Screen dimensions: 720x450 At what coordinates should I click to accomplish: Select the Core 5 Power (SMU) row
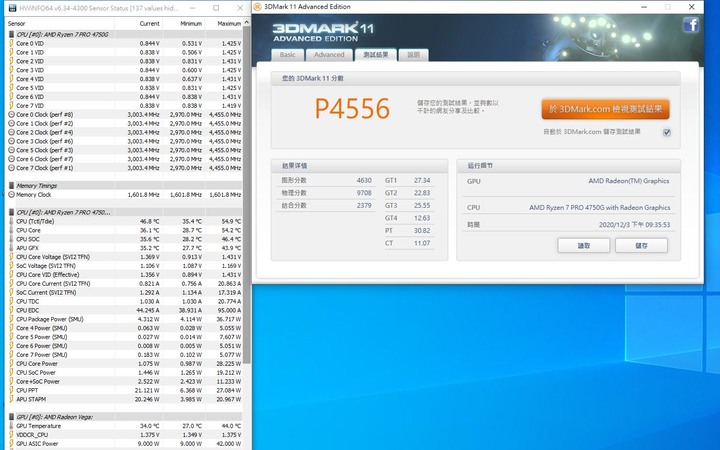tap(124, 337)
